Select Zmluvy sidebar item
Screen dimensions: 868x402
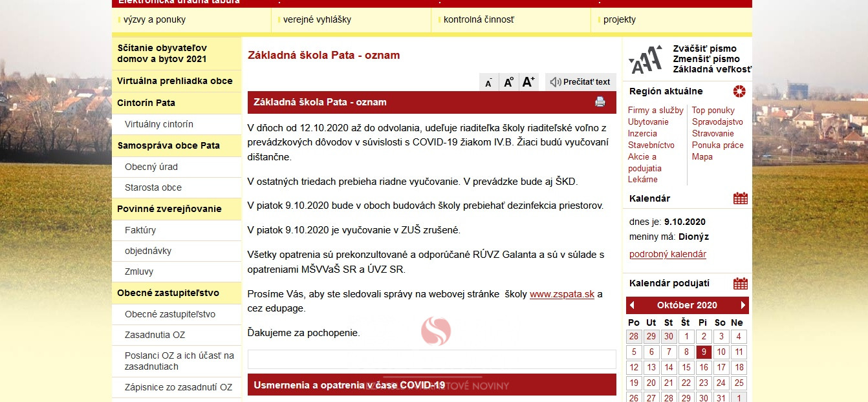pyautogui.click(x=177, y=271)
